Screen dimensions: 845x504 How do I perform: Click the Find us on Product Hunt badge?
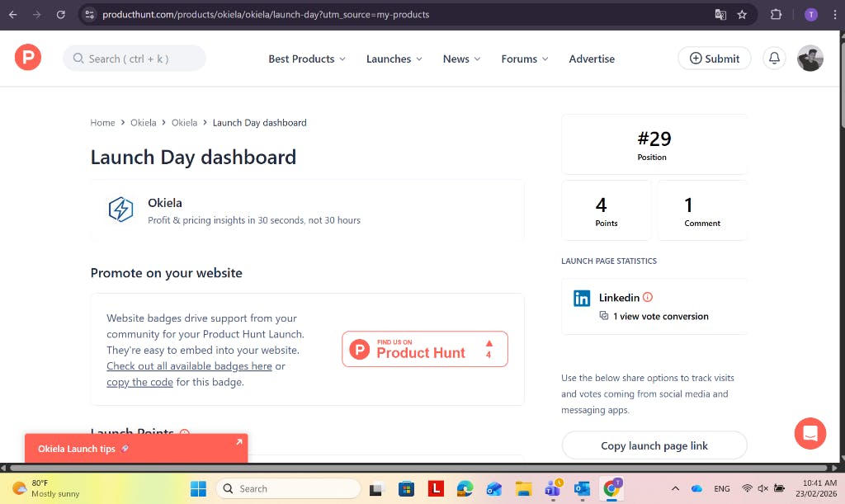[x=425, y=349]
